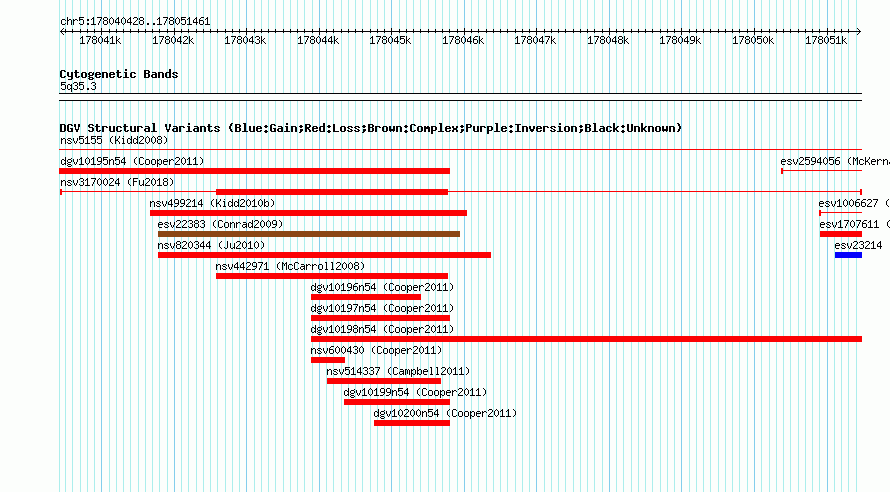Click the long dgv10198n54 red bar

tap(586, 339)
